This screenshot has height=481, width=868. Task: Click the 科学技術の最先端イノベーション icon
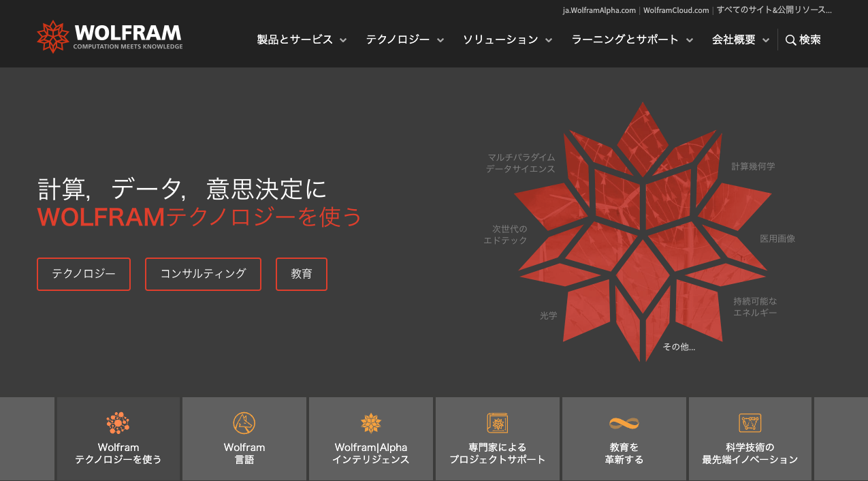click(x=750, y=423)
